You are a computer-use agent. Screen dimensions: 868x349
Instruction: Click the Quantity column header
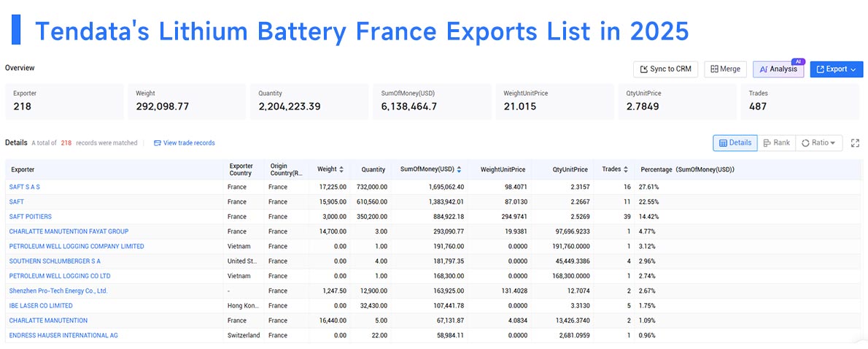click(x=373, y=169)
